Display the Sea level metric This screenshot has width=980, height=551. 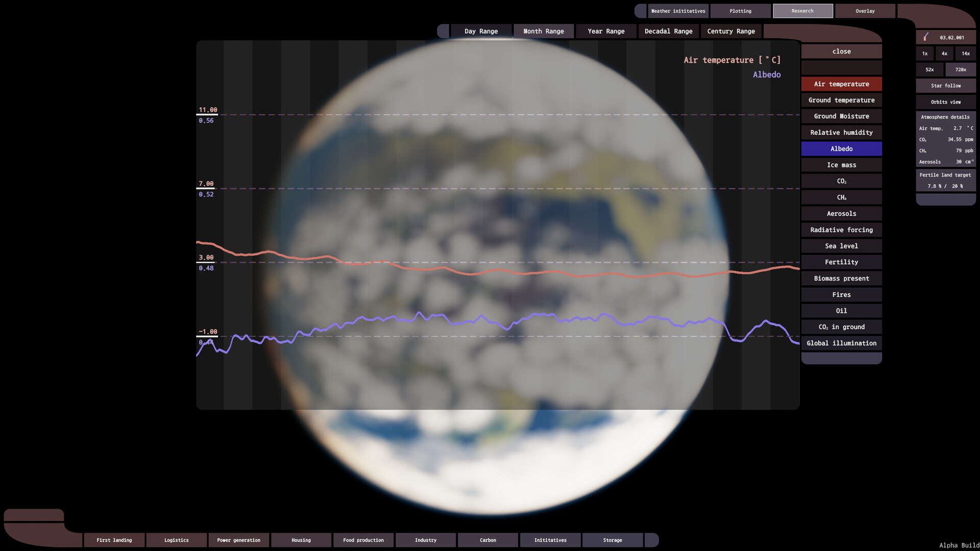(x=841, y=246)
